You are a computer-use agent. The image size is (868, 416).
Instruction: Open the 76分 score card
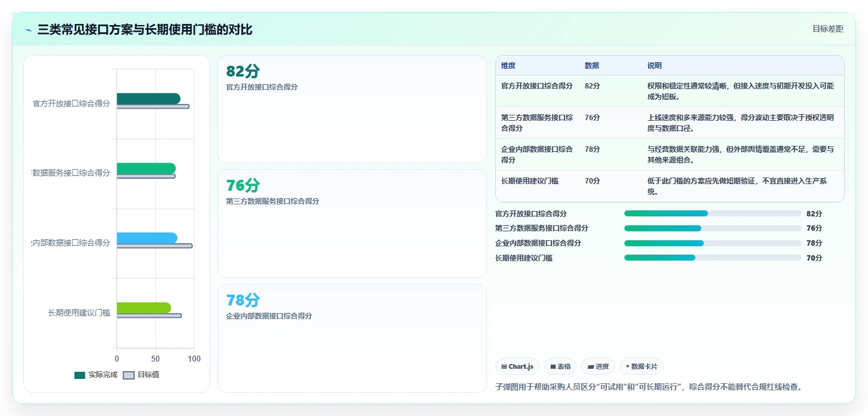352,224
